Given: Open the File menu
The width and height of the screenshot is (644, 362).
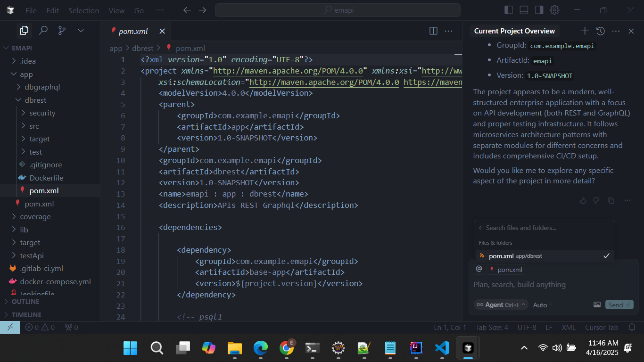Looking at the screenshot, I should (x=31, y=10).
